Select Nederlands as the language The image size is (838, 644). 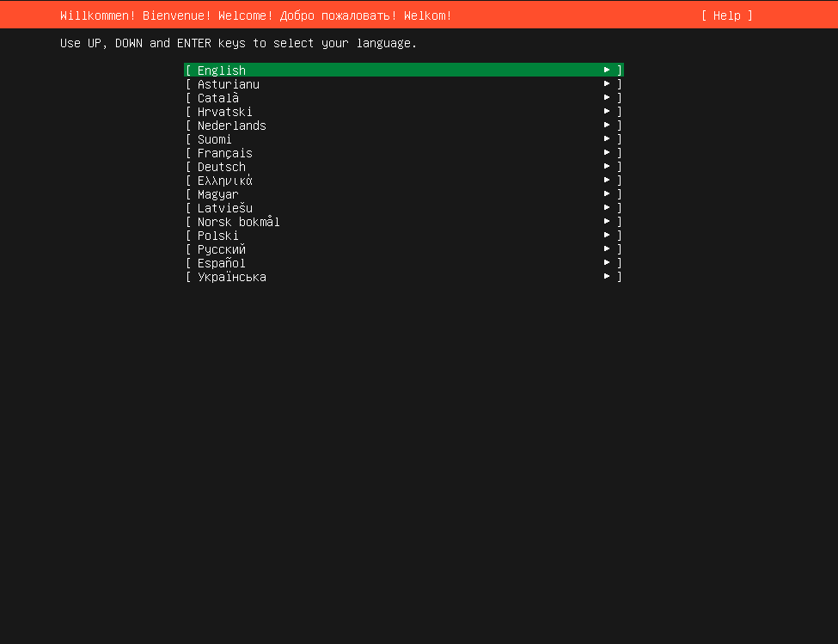point(231,126)
